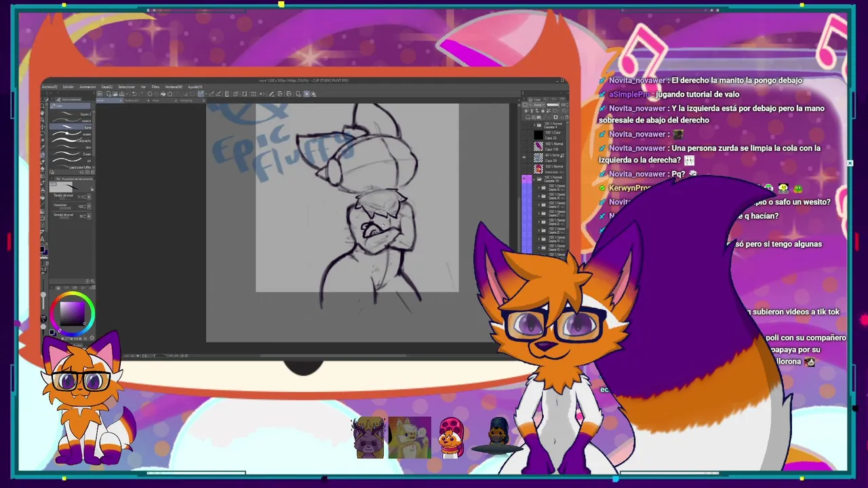Screen dimensions: 868x488
Task: Click the Undo toolbar icon
Action: [134, 94]
